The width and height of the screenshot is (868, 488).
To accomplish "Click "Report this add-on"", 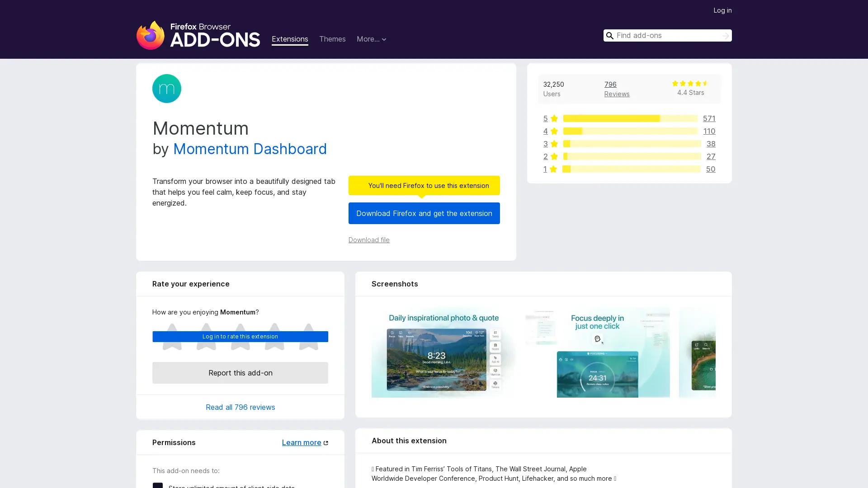I will pos(240,373).
